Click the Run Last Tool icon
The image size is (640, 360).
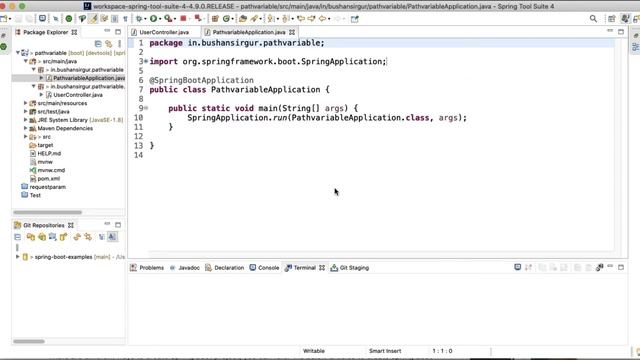click(168, 19)
